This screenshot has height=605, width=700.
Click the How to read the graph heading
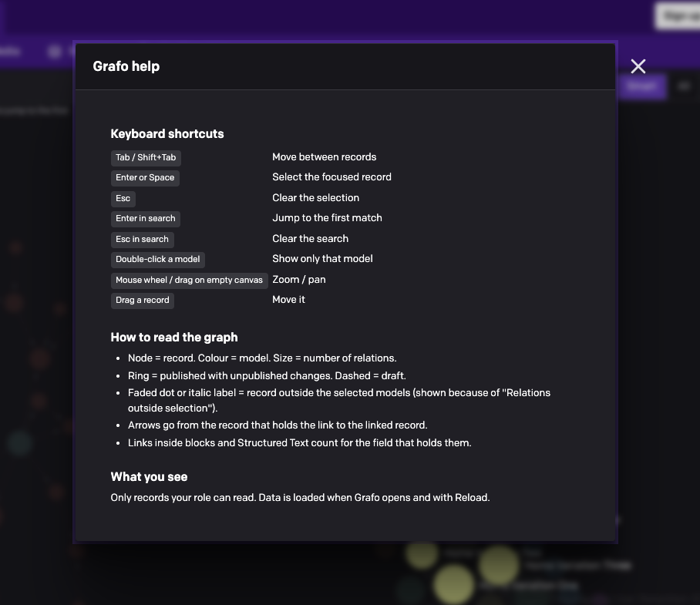174,338
